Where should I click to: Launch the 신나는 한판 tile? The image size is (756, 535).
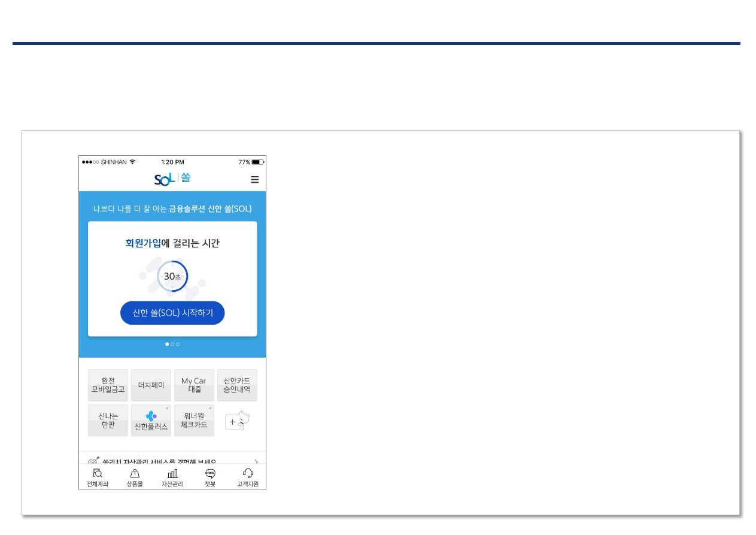[108, 421]
